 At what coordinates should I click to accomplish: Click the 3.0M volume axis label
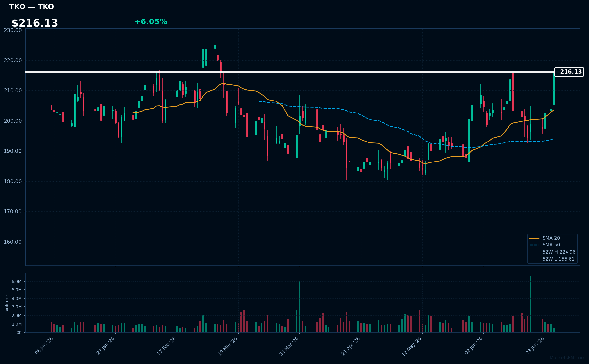[17, 307]
